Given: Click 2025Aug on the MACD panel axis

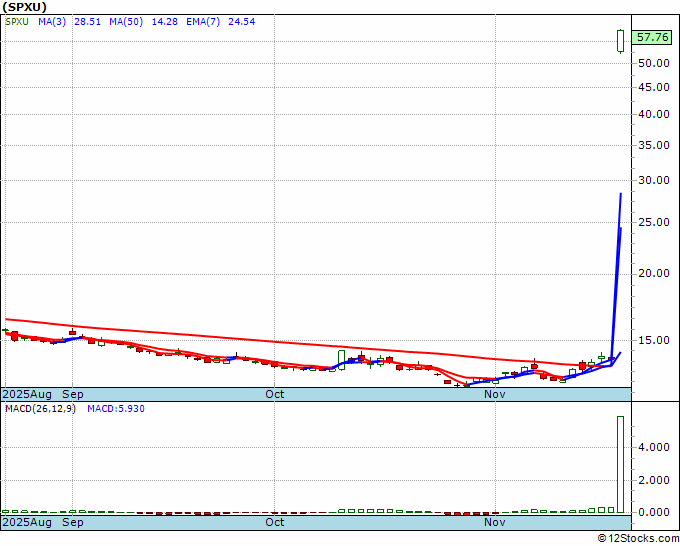Looking at the screenshot, I should pos(27,522).
